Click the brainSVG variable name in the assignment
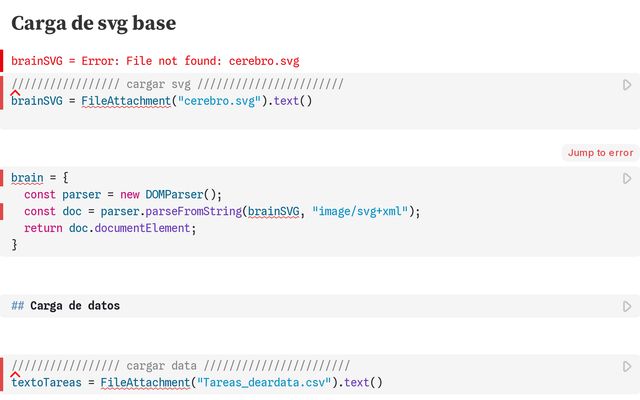The image size is (640, 400). tap(37, 101)
